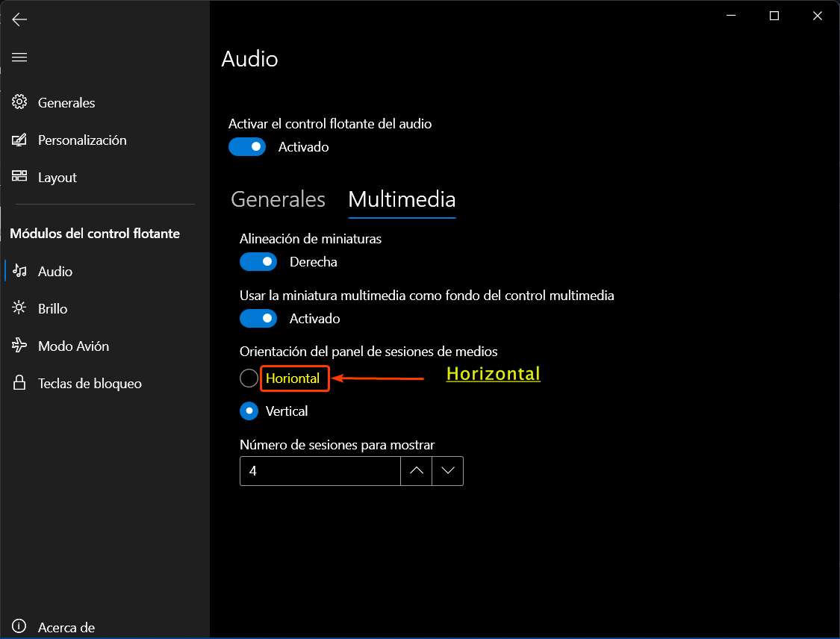The image size is (840, 639).
Task: Select the Multimedia tab
Action: pyautogui.click(x=402, y=199)
